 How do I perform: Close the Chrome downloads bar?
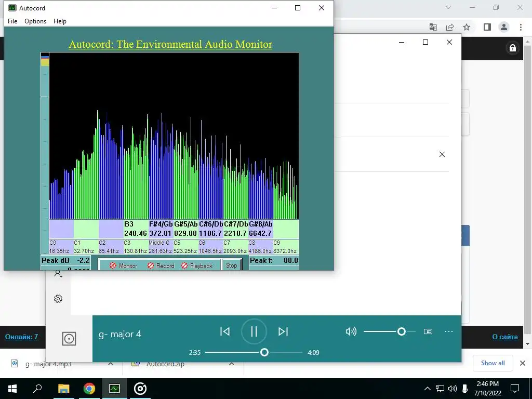[x=523, y=363]
